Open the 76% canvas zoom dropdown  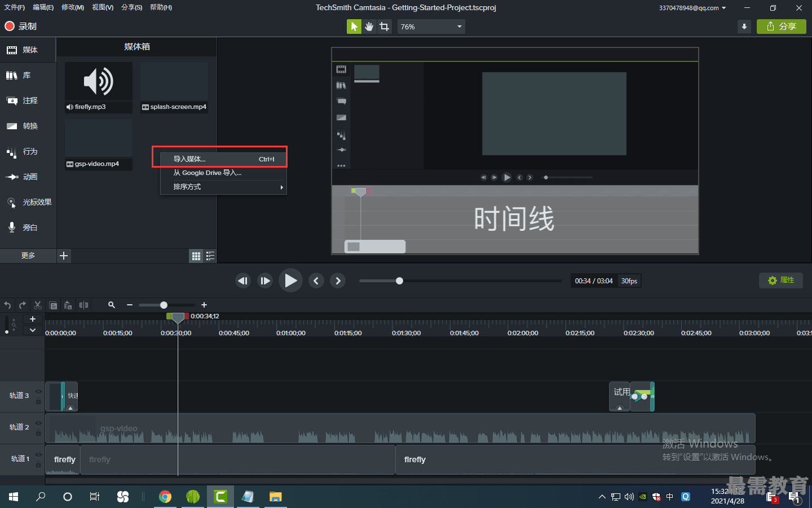431,27
